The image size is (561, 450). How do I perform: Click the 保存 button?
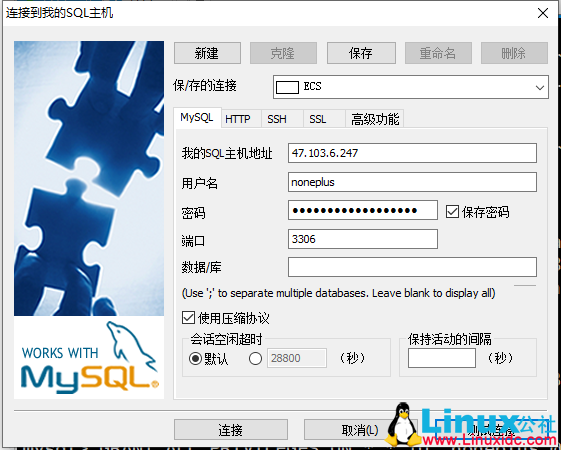point(361,53)
